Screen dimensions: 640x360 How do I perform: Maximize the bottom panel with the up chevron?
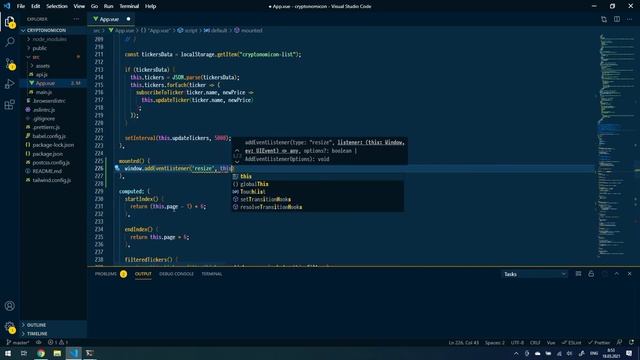tap(617, 274)
